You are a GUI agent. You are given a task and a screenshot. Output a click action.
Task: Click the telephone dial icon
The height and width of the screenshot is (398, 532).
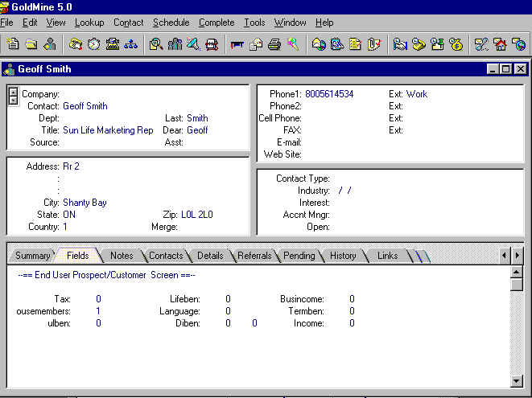pos(76,44)
